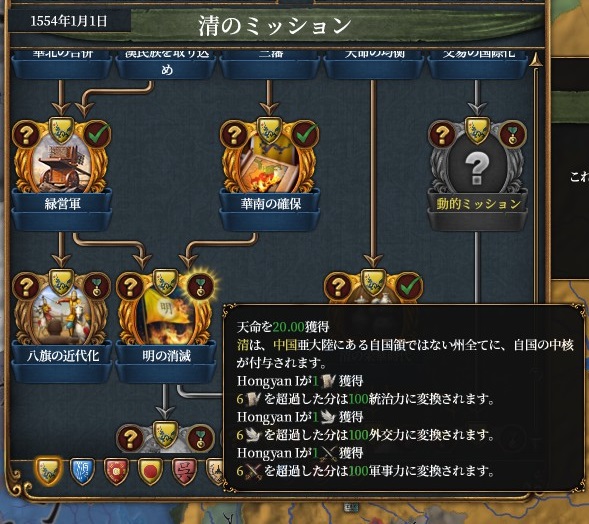589x524 pixels.
Task: Click the 明の消滅 mission name banner
Action: [166, 355]
